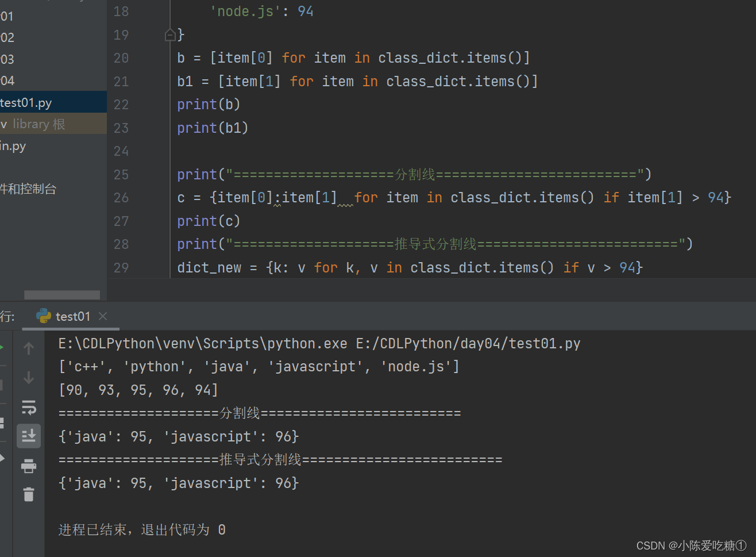Click the resume program triangle icon
This screenshot has height=557, width=756.
pos(2,458)
